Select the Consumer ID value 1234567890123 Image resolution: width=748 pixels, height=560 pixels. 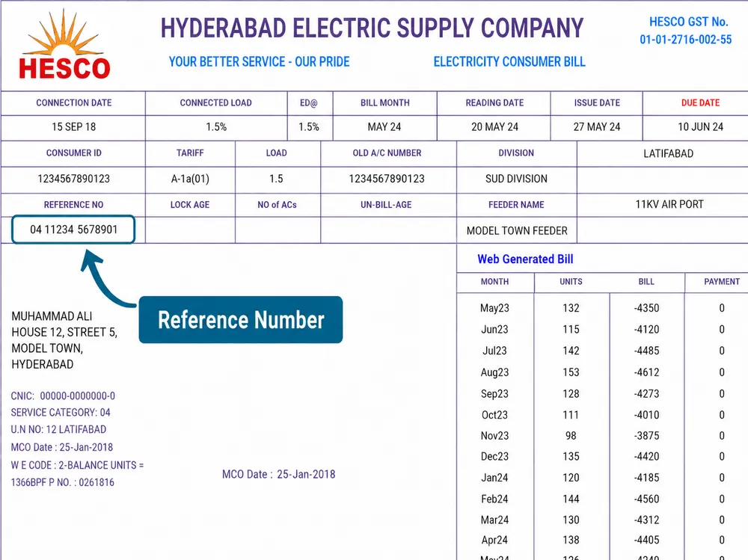point(73,179)
